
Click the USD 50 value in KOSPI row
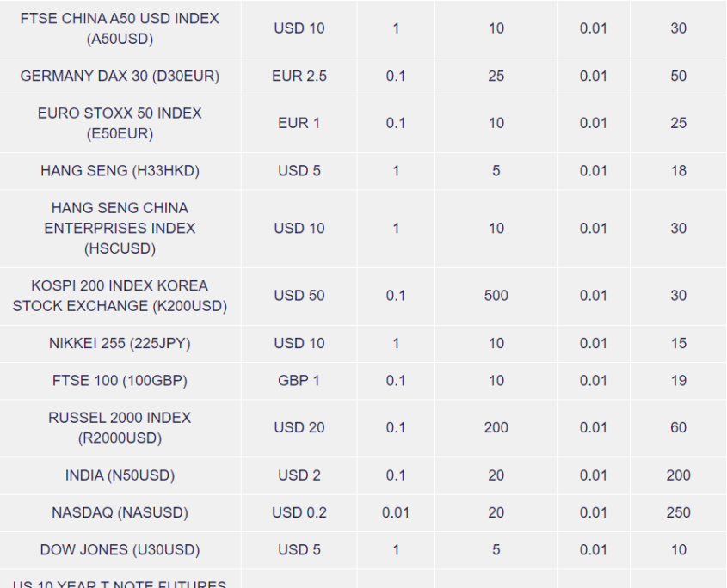coord(299,296)
